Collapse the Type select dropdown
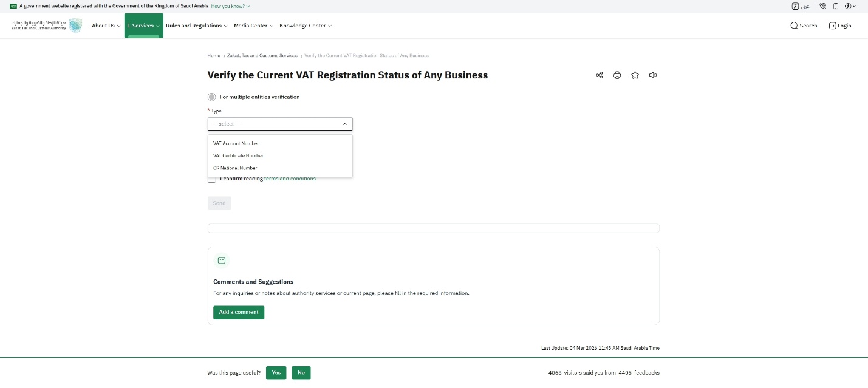 [x=280, y=124]
